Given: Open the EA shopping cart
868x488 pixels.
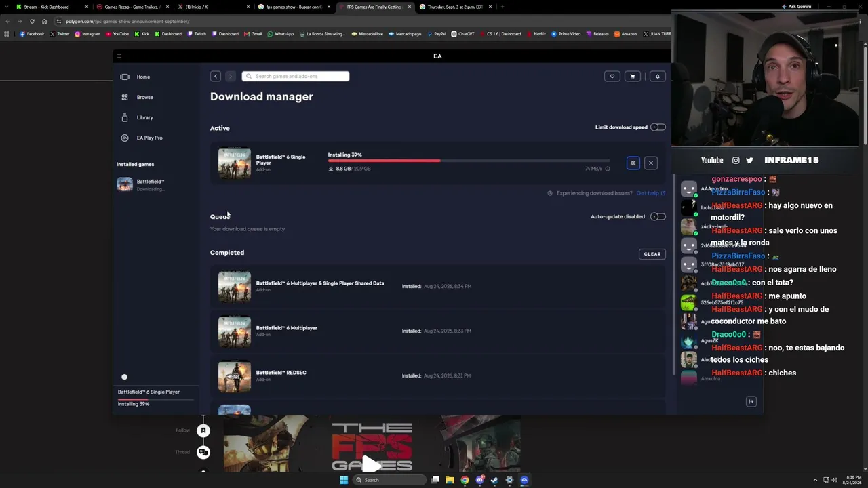Looking at the screenshot, I should point(633,76).
